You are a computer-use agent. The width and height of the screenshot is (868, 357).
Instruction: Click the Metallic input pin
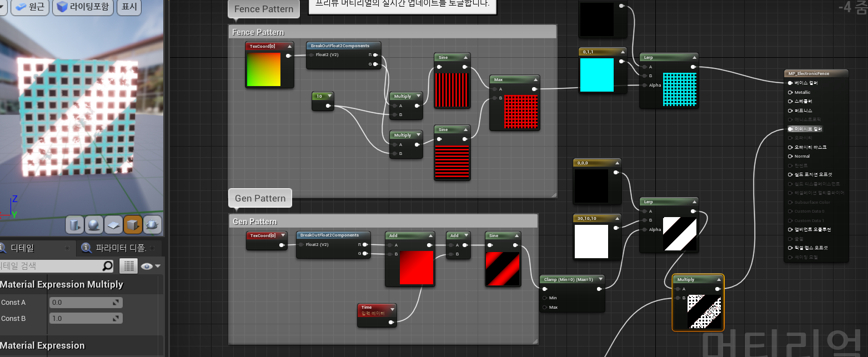point(790,92)
